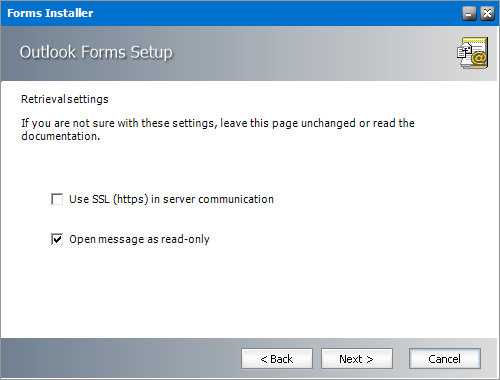500x380 pixels.
Task: Click the Outlook Forms Setup heading
Action: 96,52
